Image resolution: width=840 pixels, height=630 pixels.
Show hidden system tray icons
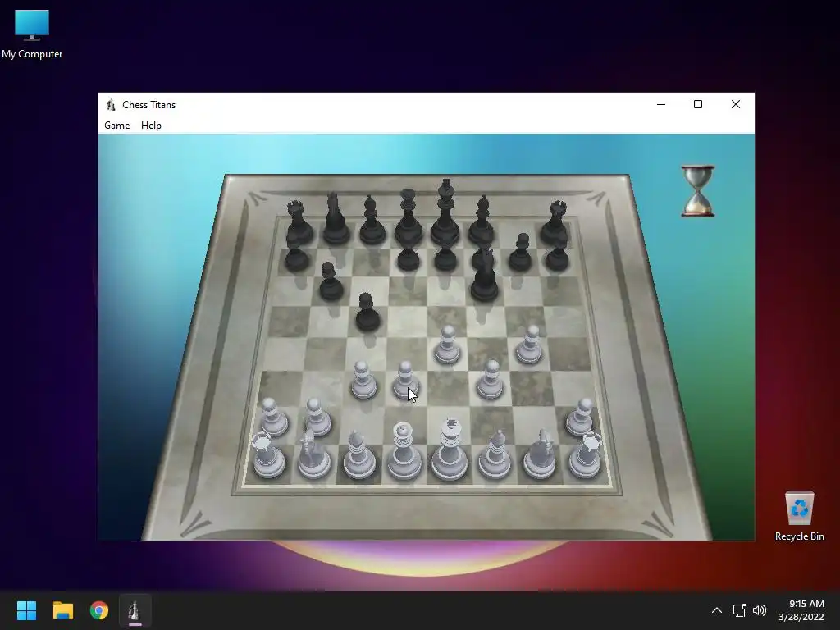[717, 610]
